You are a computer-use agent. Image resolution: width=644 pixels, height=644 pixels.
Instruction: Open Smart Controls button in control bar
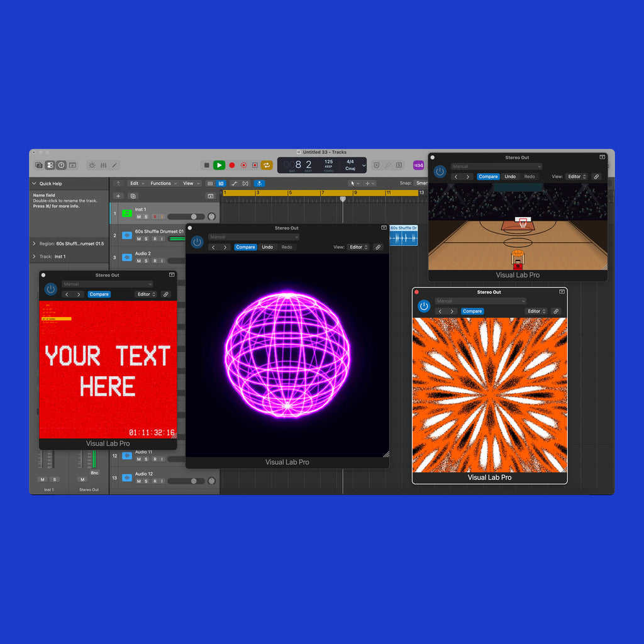tap(92, 165)
